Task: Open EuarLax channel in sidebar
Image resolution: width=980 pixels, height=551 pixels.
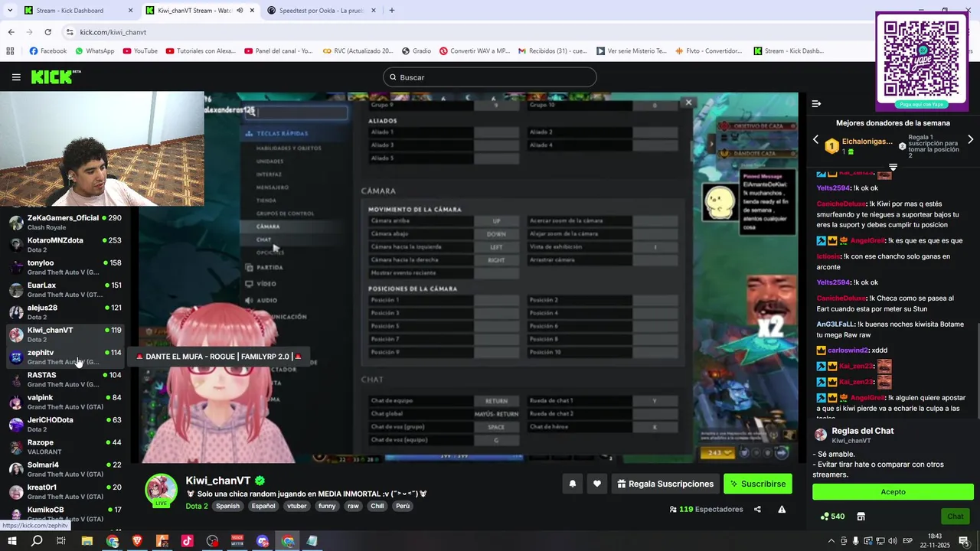Action: coord(65,289)
